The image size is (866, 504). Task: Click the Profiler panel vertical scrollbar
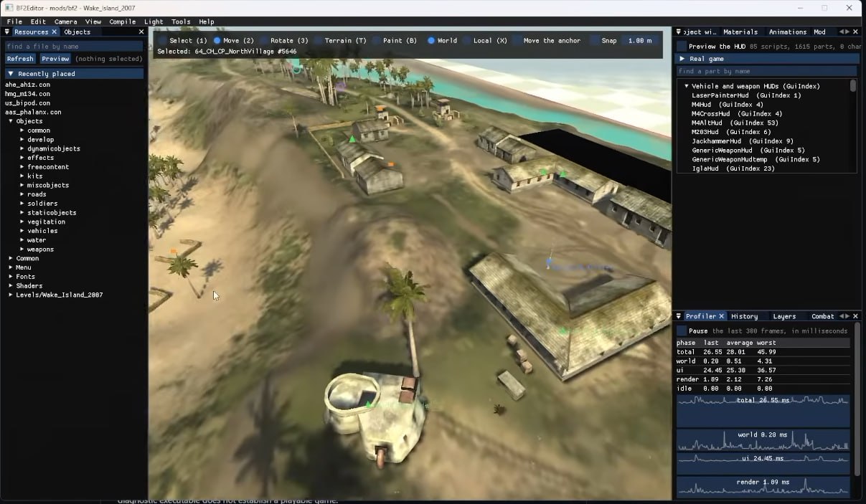pyautogui.click(x=856, y=398)
